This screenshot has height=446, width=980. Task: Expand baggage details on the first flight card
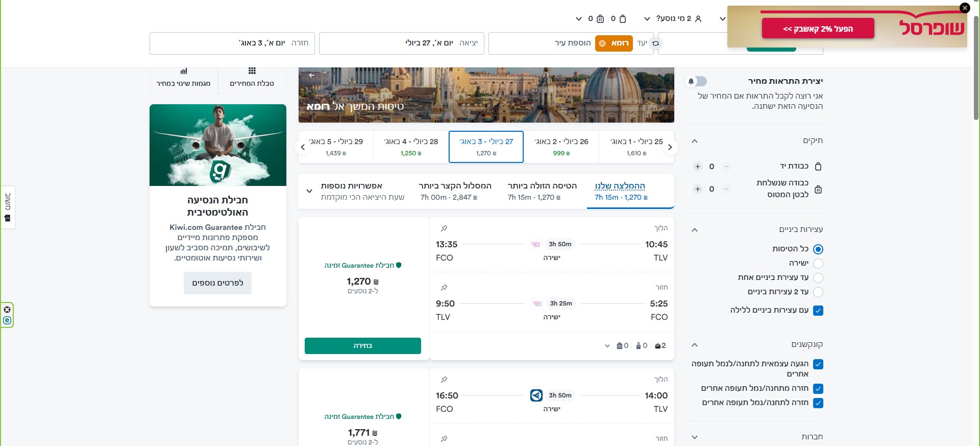tap(607, 346)
